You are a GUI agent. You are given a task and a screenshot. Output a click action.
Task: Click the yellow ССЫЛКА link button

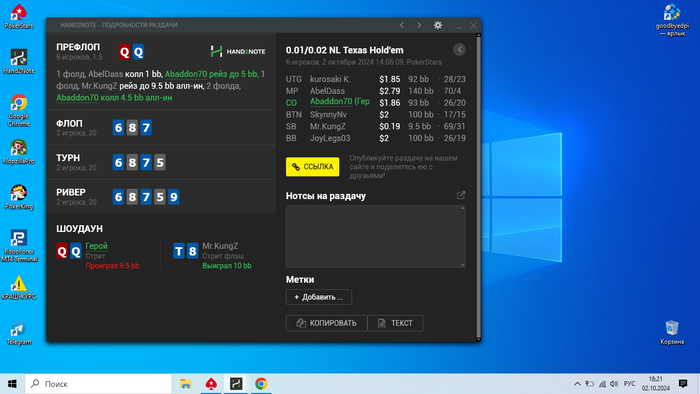(312, 167)
